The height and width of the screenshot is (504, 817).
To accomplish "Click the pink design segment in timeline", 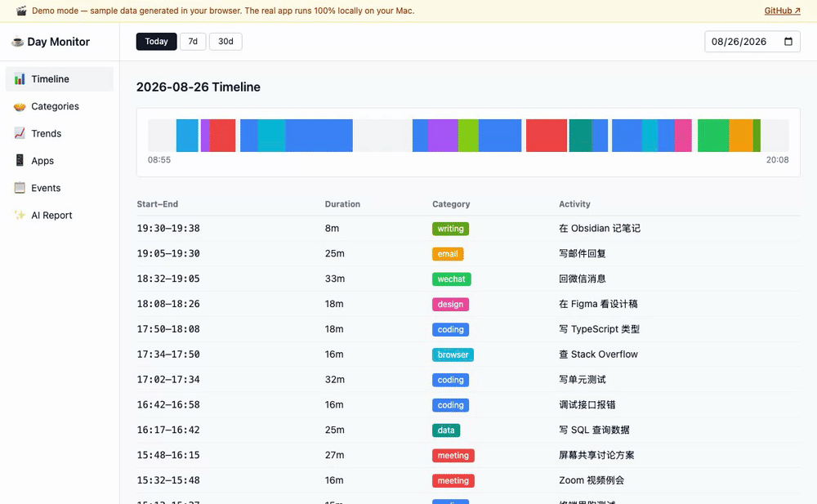I will (683, 136).
